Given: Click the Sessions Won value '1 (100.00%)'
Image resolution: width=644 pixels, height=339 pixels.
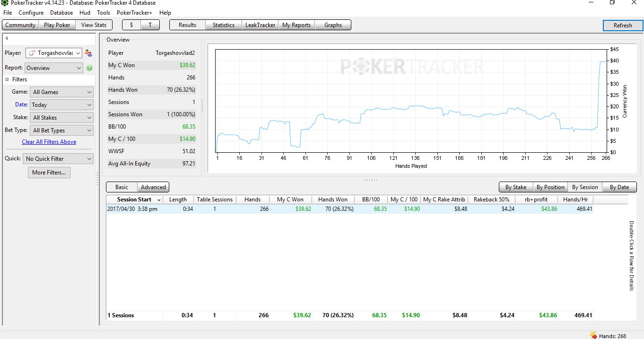Looking at the screenshot, I should pyautogui.click(x=181, y=114).
